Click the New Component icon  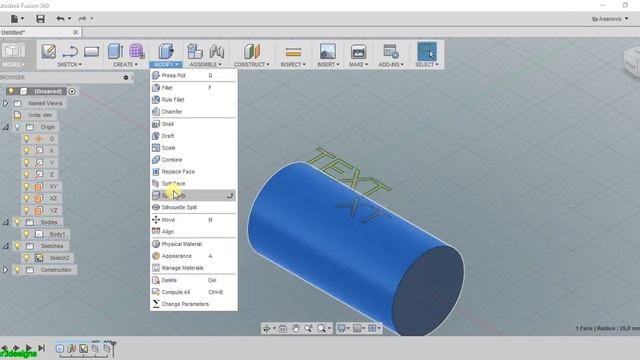pos(195,51)
